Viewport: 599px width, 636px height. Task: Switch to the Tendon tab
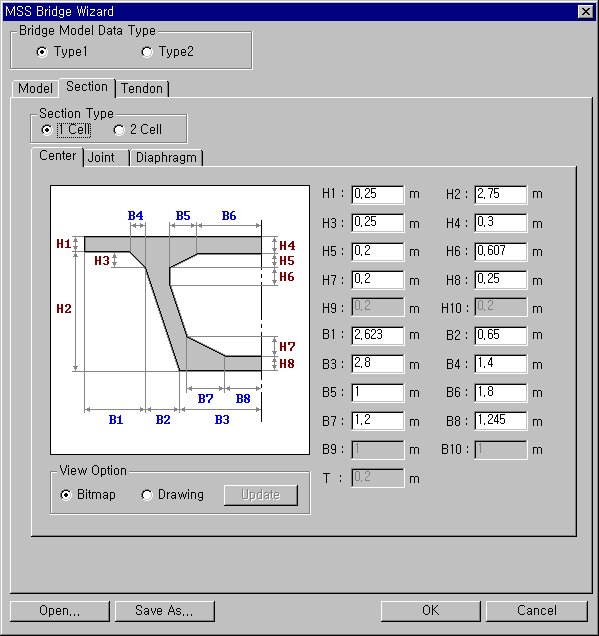[x=142, y=88]
